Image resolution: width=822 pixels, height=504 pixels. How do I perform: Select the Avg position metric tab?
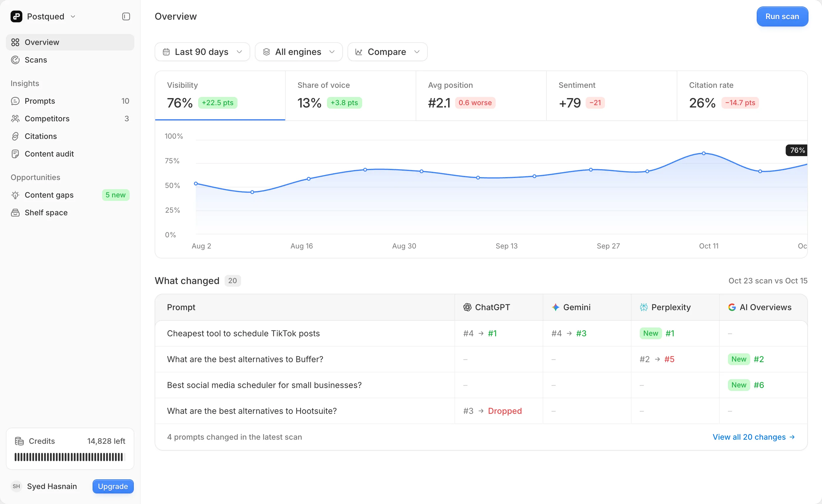(x=481, y=96)
